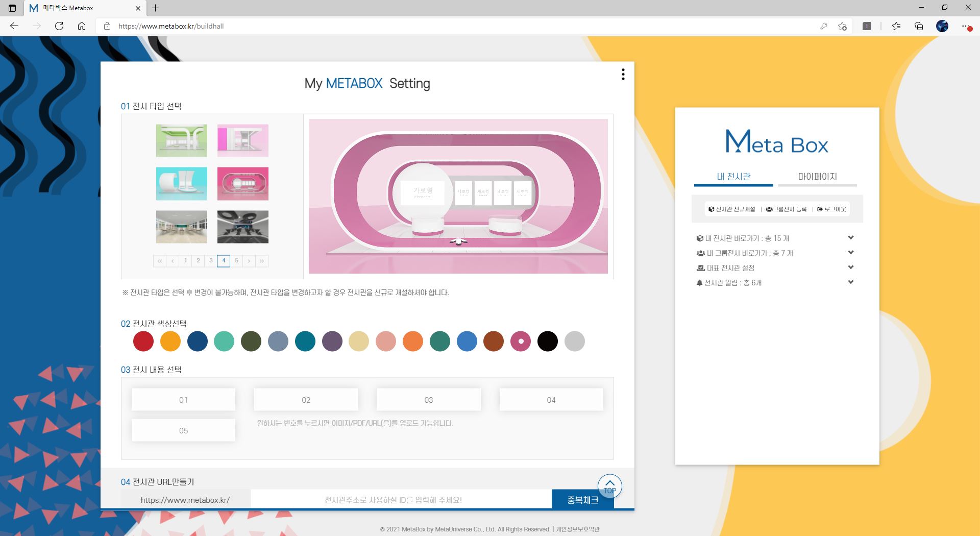Viewport: 980px width, 536px height.
Task: Switch to 내 전시관 tab
Action: tap(733, 177)
